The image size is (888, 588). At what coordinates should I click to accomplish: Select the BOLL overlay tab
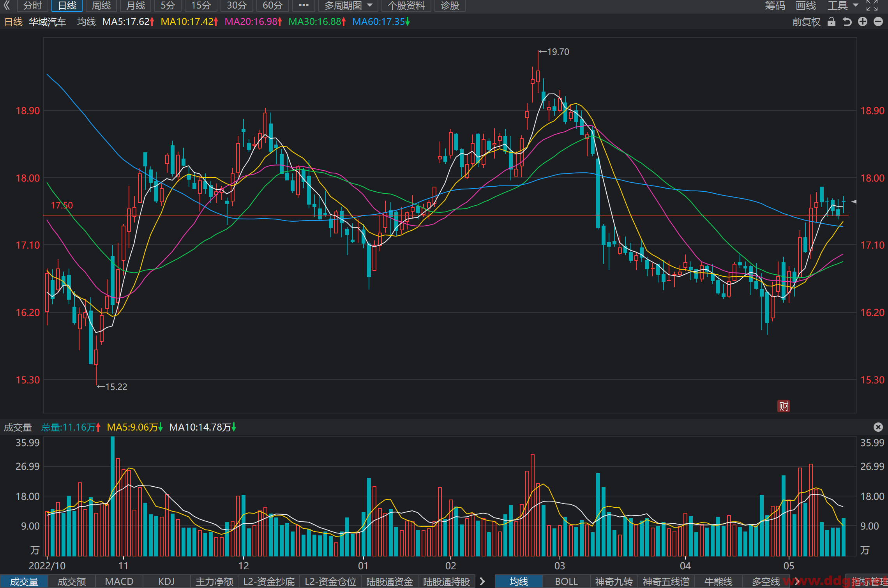[566, 581]
